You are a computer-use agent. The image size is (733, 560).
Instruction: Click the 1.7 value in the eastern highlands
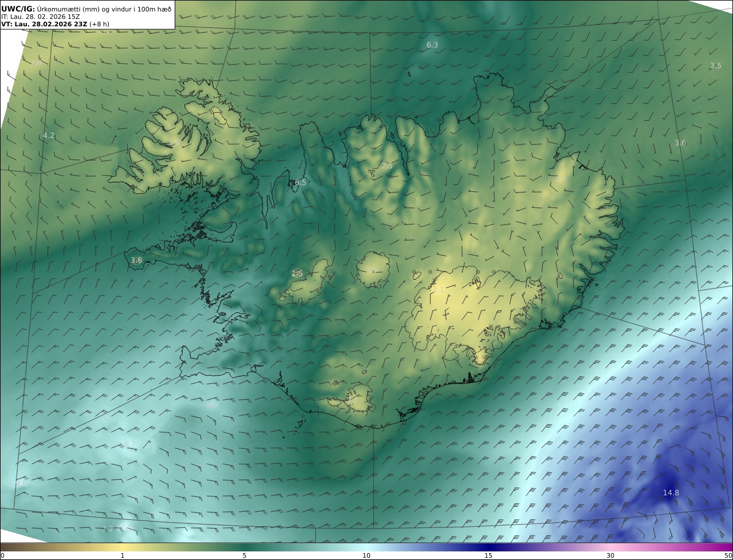pos(561,179)
